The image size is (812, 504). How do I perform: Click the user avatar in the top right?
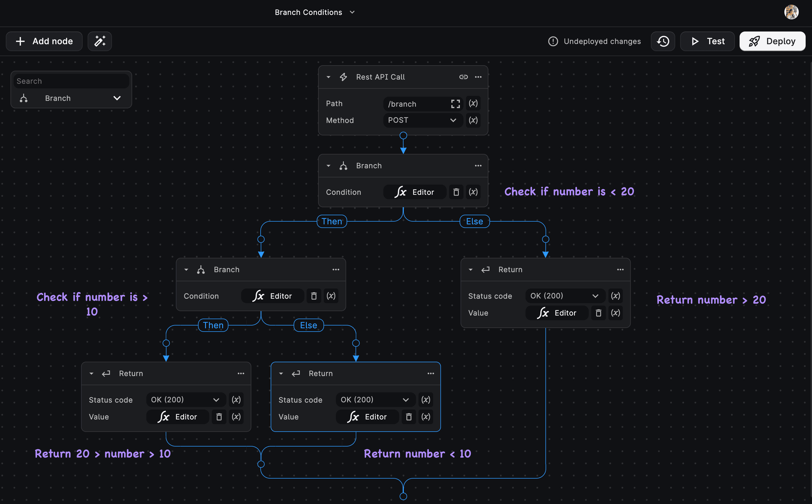pyautogui.click(x=791, y=12)
